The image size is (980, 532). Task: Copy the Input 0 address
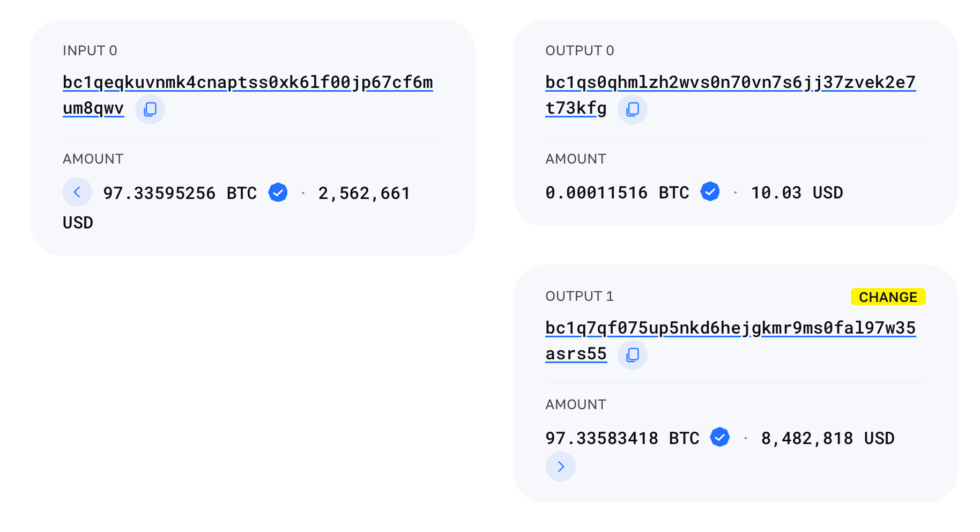pyautogui.click(x=150, y=109)
